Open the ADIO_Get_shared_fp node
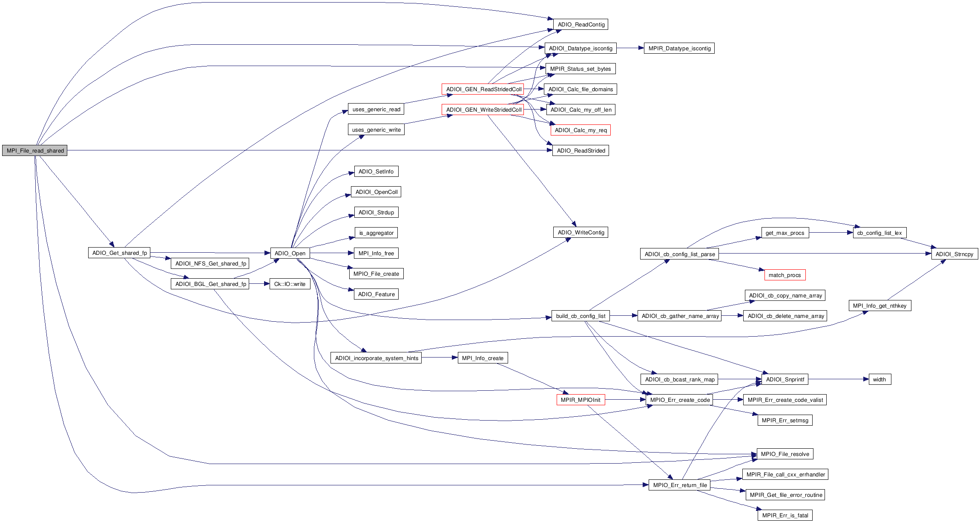The image size is (980, 522). [119, 253]
